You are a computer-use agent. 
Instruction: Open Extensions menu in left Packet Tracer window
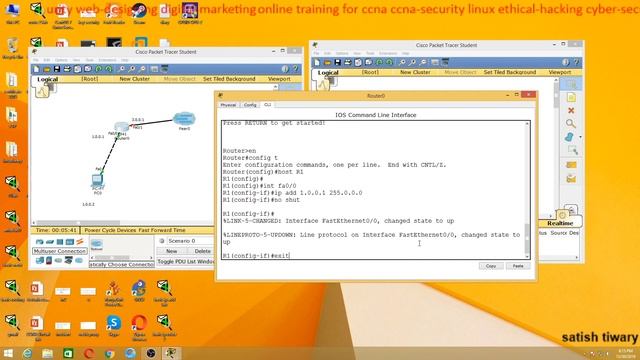(x=107, y=60)
